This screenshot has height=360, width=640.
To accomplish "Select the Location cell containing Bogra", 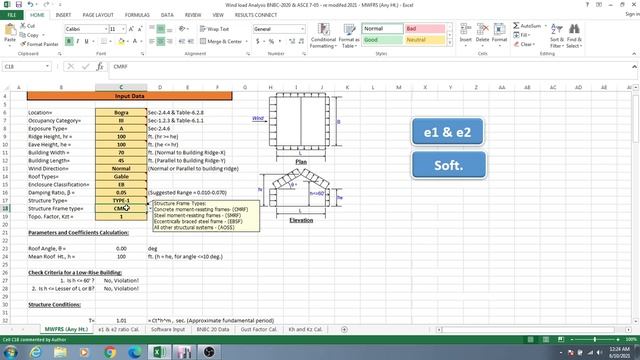I will pyautogui.click(x=121, y=112).
